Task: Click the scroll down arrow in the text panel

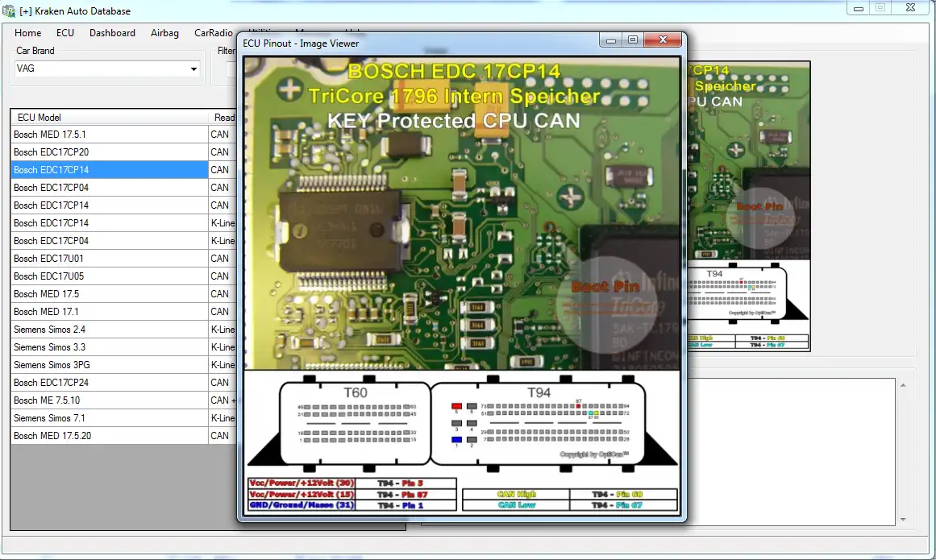Action: pos(903,520)
